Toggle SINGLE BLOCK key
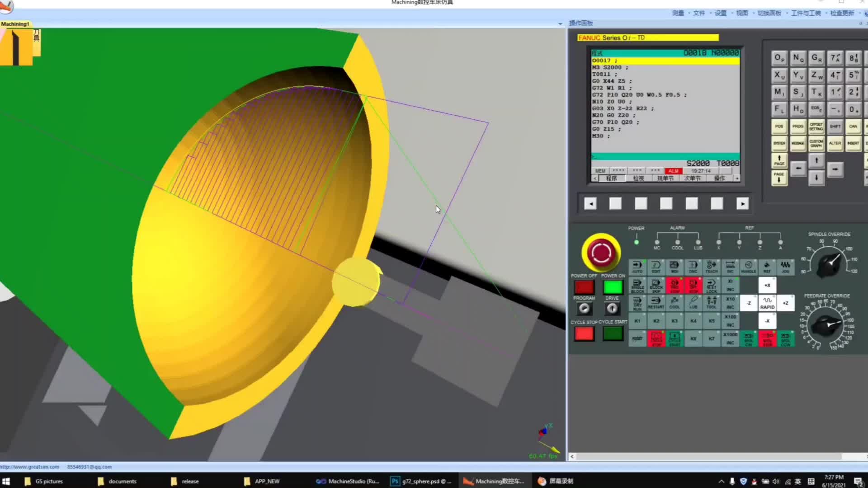 point(637,285)
